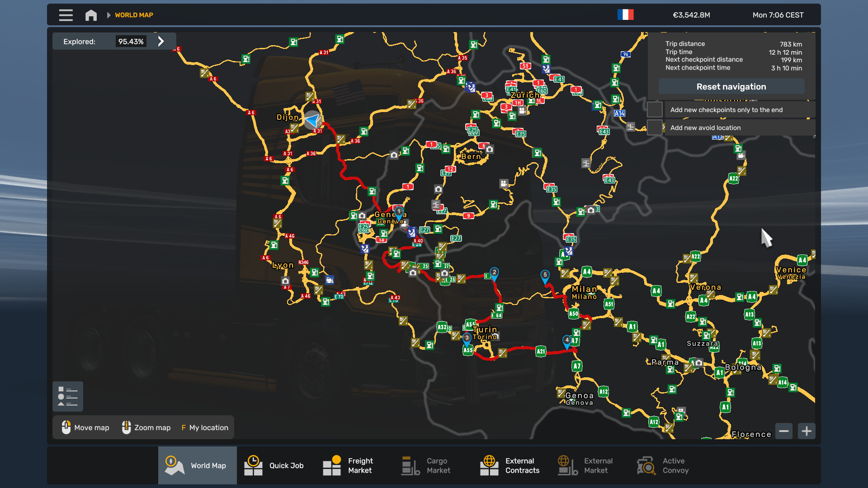
Task: Open Active Convoy via its icon
Action: tap(645, 465)
